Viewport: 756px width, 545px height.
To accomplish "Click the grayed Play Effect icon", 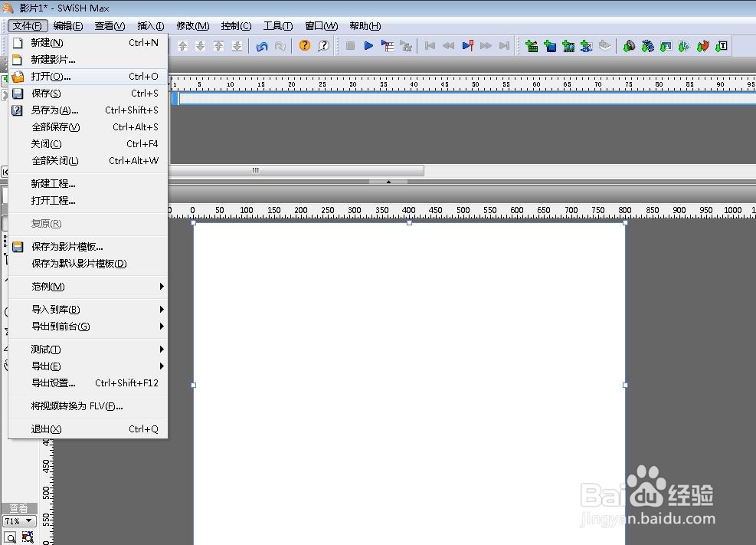I will 406,46.
